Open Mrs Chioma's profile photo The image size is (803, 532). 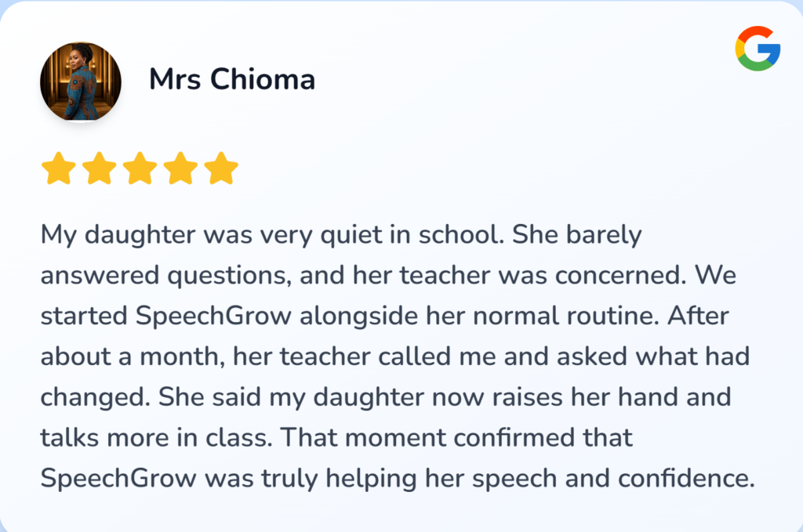click(81, 81)
